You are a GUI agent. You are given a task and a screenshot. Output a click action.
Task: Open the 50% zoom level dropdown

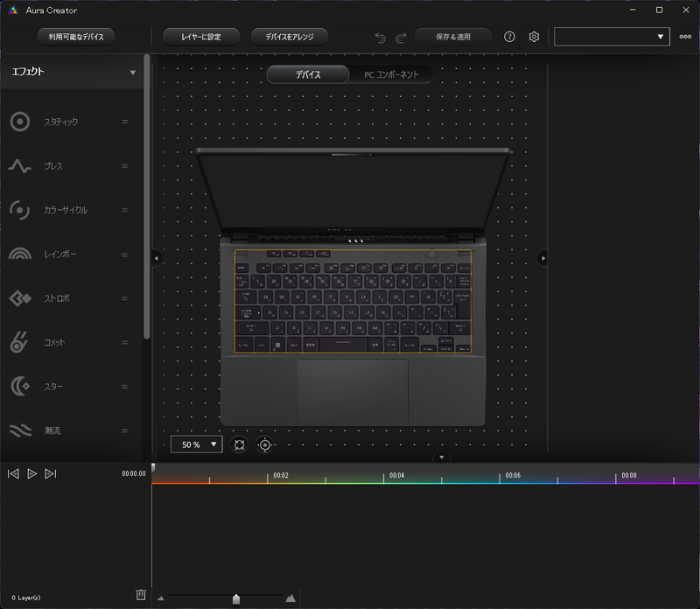pos(196,444)
